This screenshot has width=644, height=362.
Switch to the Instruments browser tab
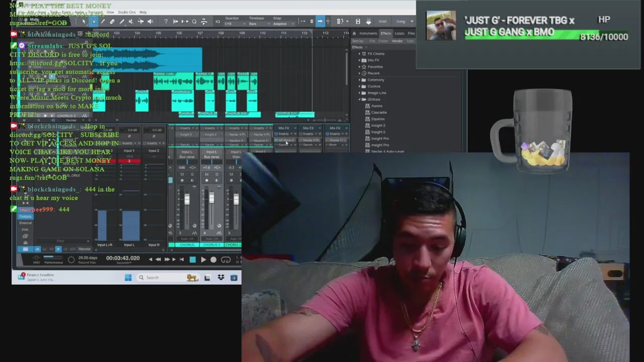[x=368, y=33]
